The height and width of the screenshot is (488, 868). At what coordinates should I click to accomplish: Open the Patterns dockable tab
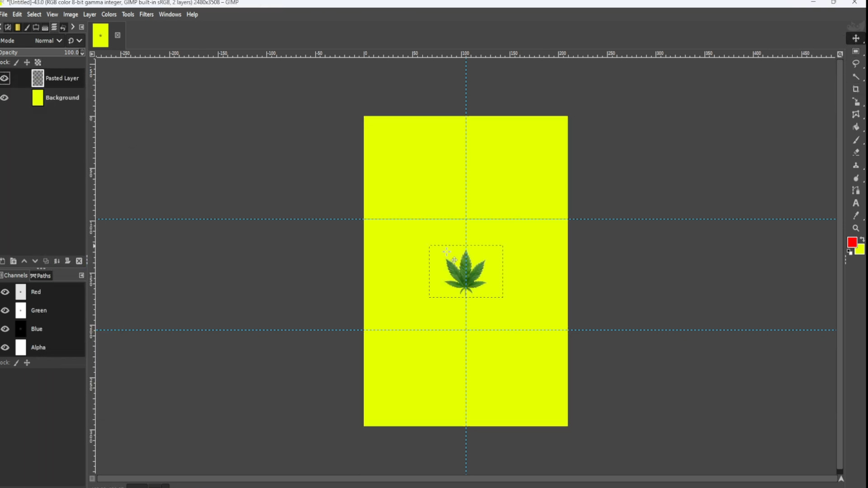point(45,28)
